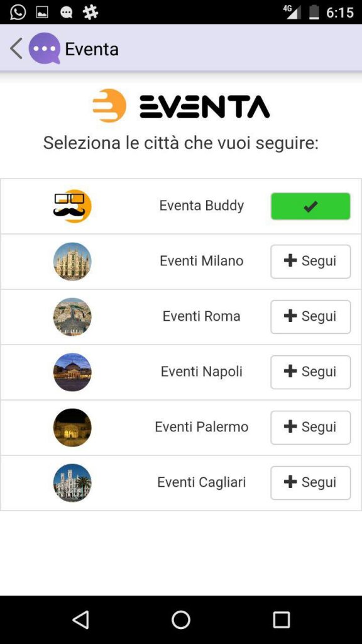Follow Eventi Napoli with its Segui button

tap(310, 372)
